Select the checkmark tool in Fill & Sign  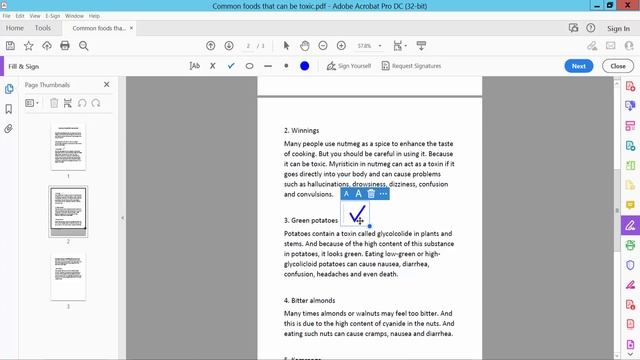[x=231, y=66]
